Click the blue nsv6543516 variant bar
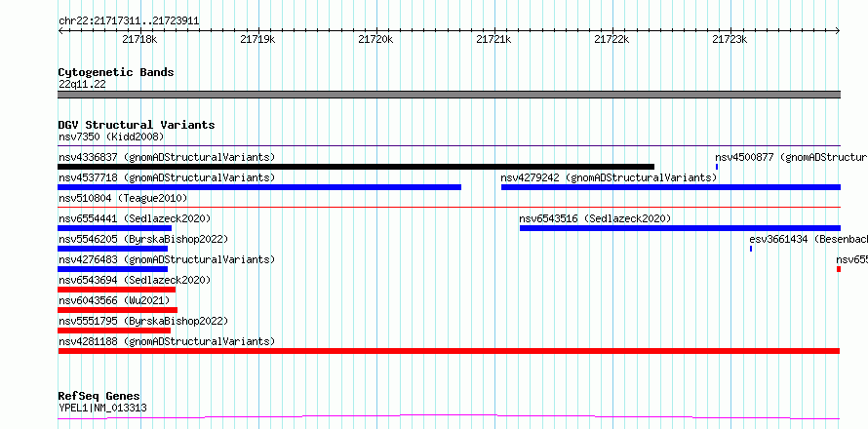This screenshot has height=429, width=868. (680, 228)
